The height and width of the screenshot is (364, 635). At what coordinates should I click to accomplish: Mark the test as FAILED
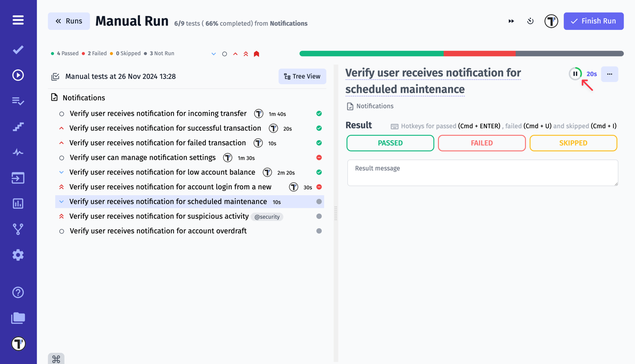click(x=482, y=143)
